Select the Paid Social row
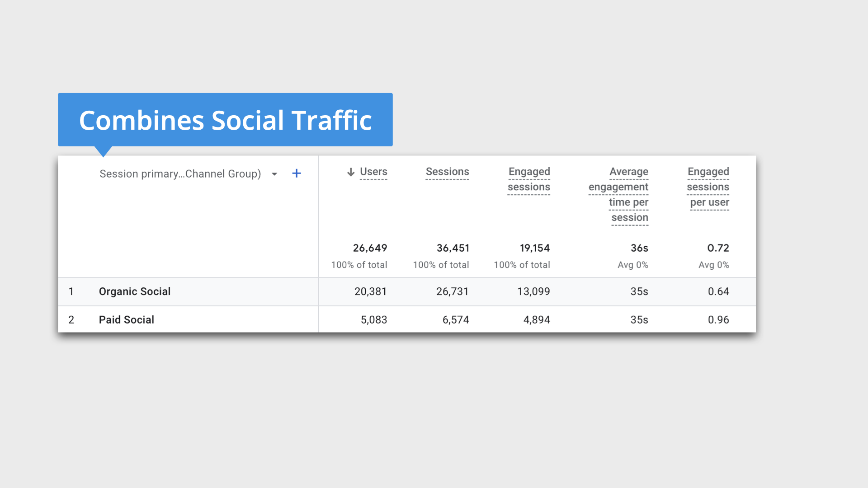The image size is (868, 488). [x=126, y=319]
